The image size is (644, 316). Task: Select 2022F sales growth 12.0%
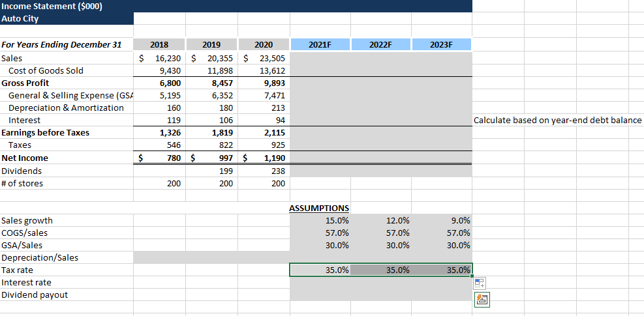tap(381, 220)
